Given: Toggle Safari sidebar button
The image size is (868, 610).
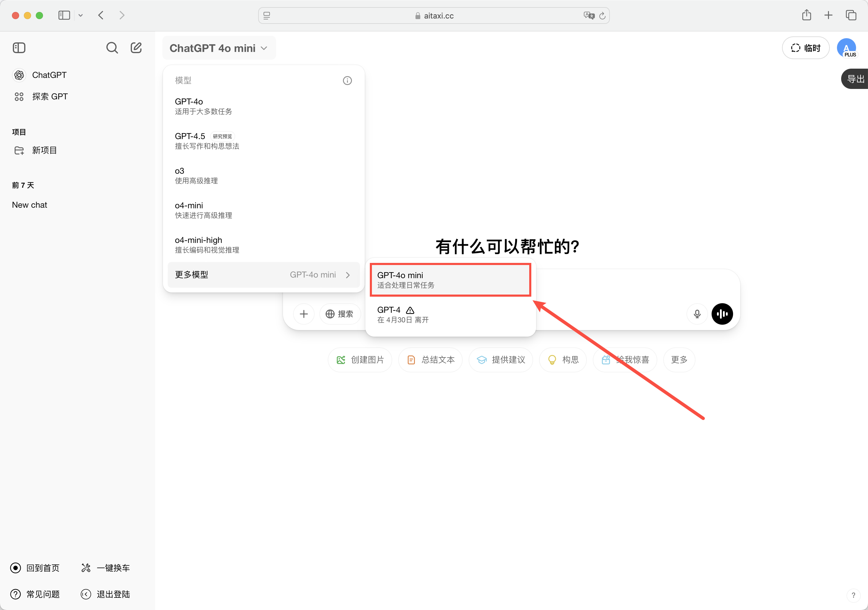Looking at the screenshot, I should point(64,16).
